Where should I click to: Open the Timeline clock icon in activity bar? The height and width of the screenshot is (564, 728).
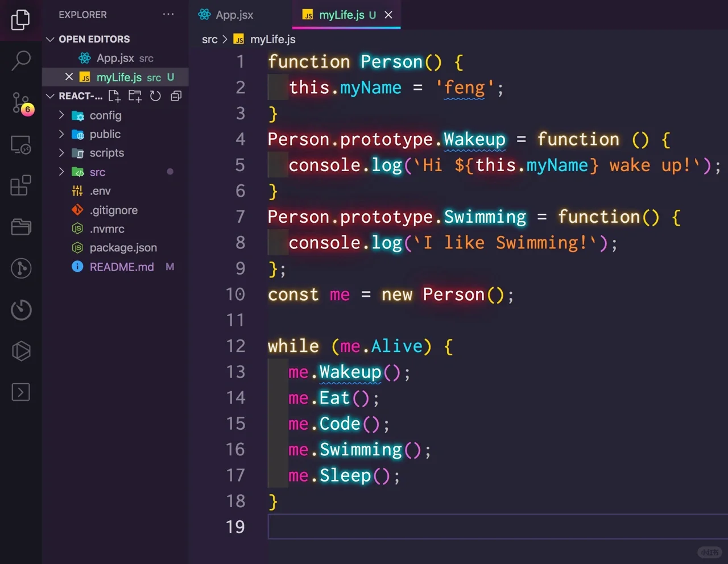click(x=21, y=309)
